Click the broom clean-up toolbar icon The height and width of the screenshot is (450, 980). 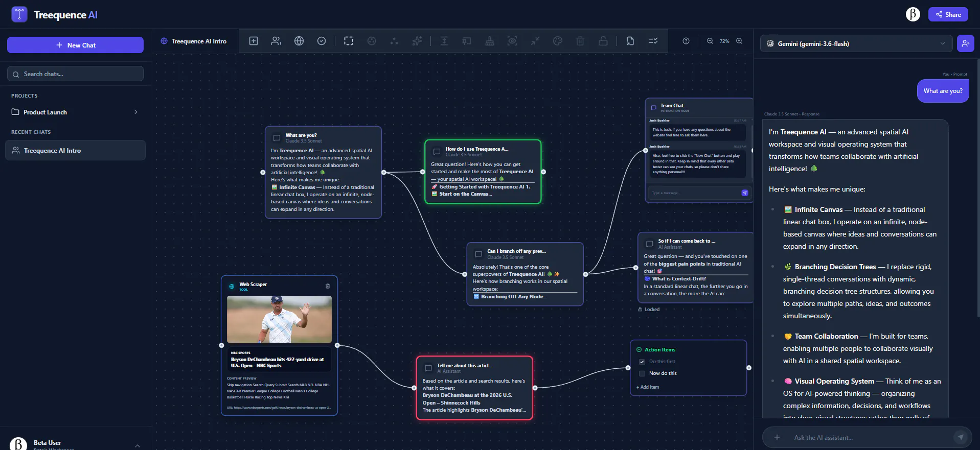click(x=490, y=41)
